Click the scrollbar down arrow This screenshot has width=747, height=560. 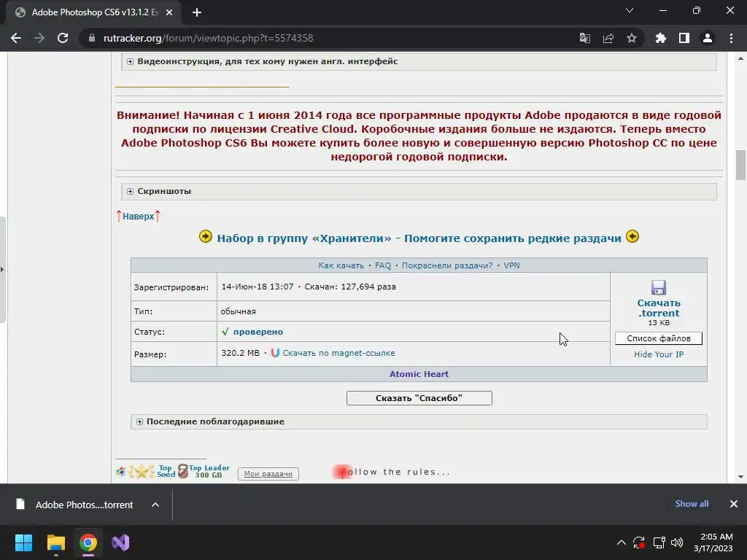[740, 477]
